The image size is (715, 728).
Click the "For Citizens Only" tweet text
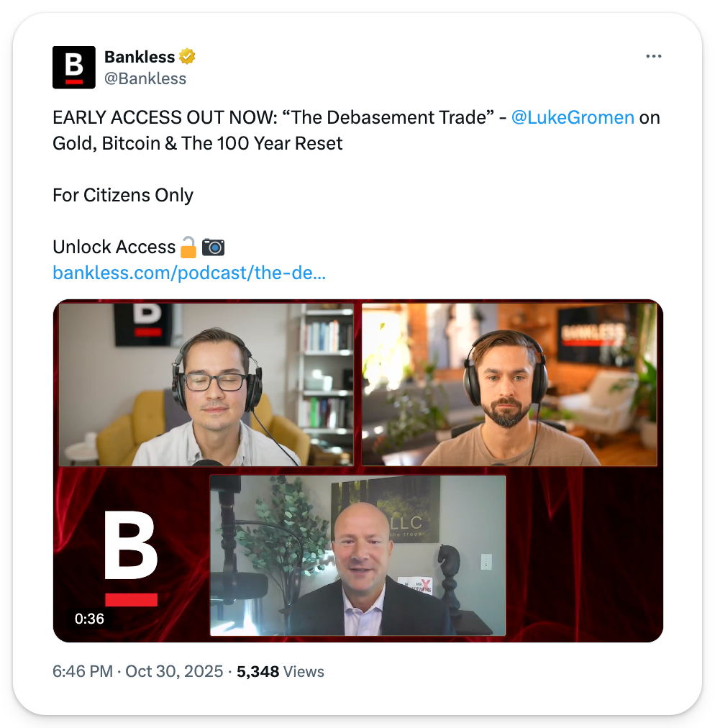pyautogui.click(x=122, y=195)
